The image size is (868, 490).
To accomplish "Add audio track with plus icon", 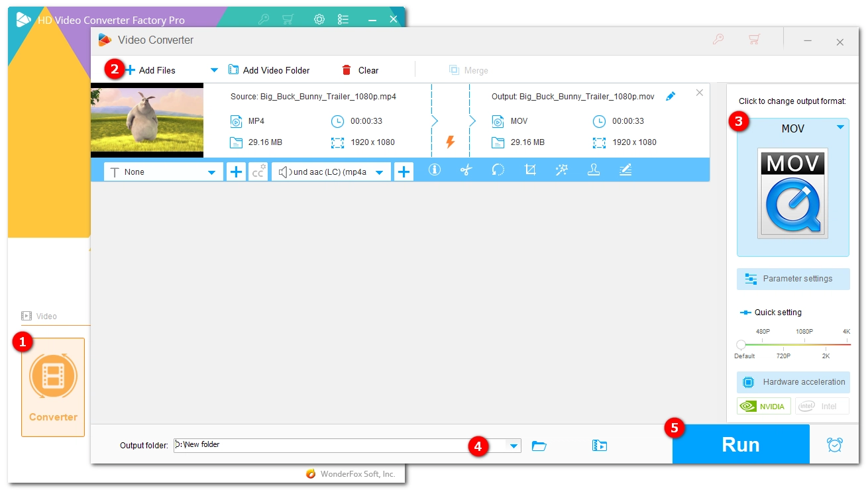I will coord(404,171).
